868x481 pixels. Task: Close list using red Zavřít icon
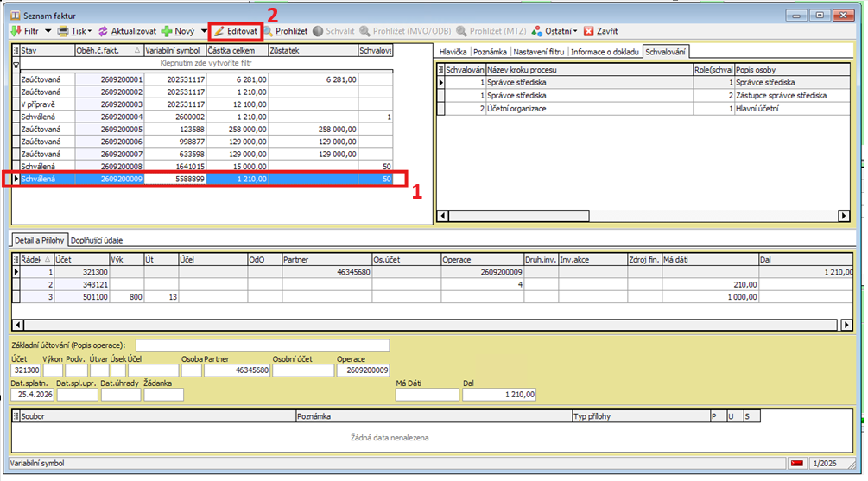[x=589, y=31]
